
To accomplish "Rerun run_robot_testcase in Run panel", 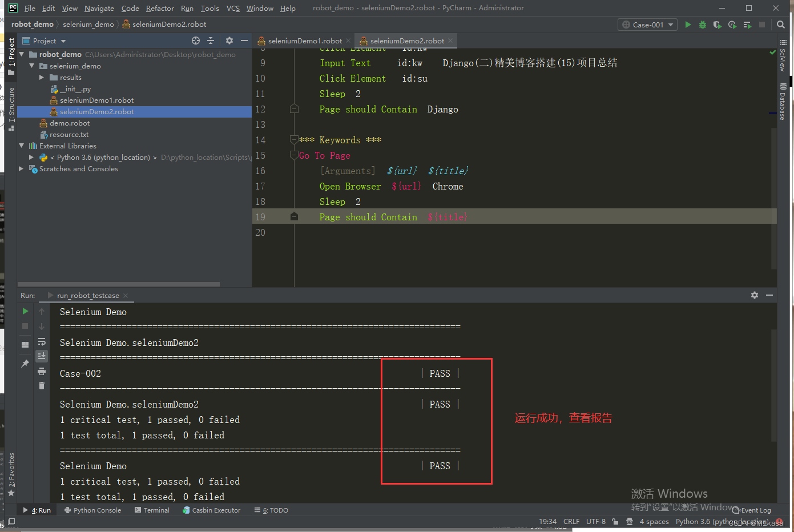I will (x=25, y=311).
